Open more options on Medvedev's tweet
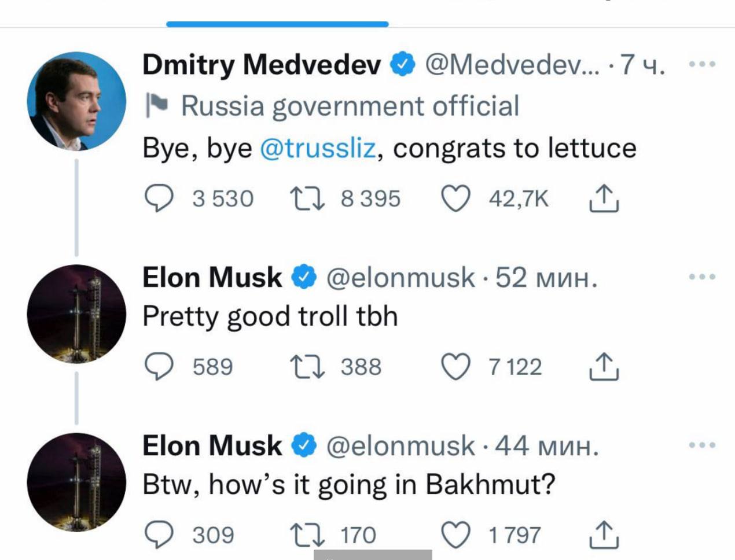 point(702,64)
